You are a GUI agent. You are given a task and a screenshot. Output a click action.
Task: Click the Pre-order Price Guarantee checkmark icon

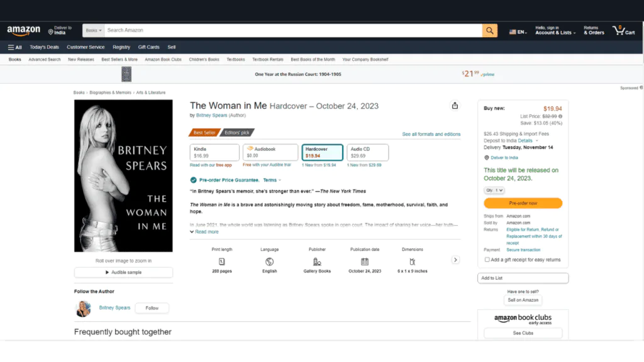click(194, 180)
